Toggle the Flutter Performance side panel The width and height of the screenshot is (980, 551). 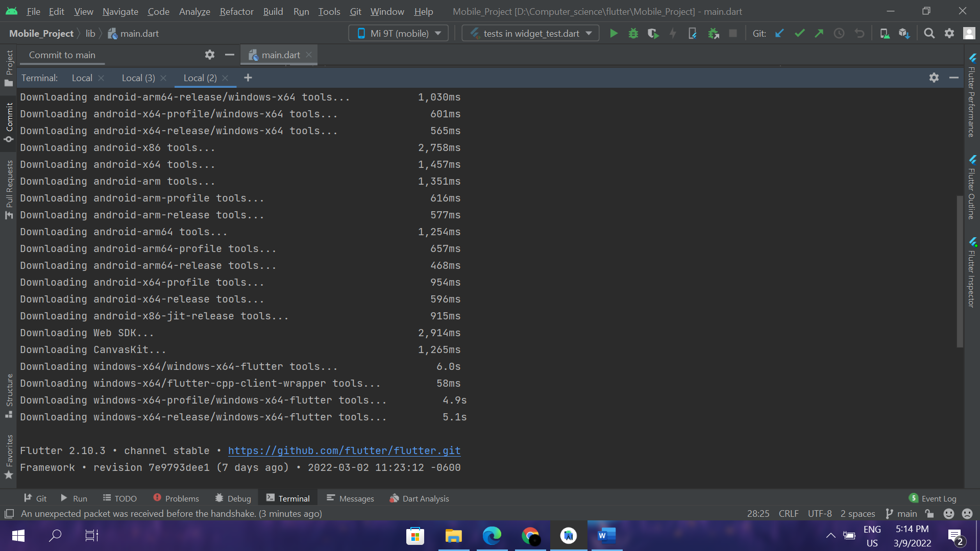(972, 95)
